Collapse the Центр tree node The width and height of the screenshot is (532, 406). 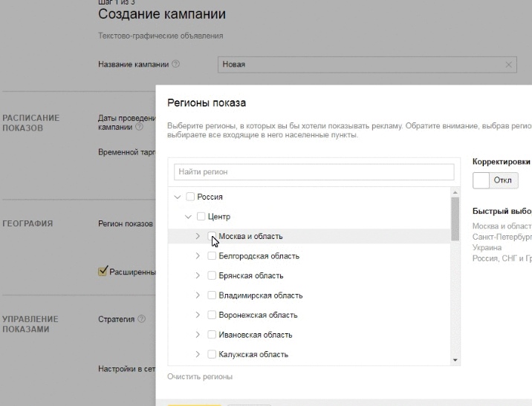tap(188, 217)
